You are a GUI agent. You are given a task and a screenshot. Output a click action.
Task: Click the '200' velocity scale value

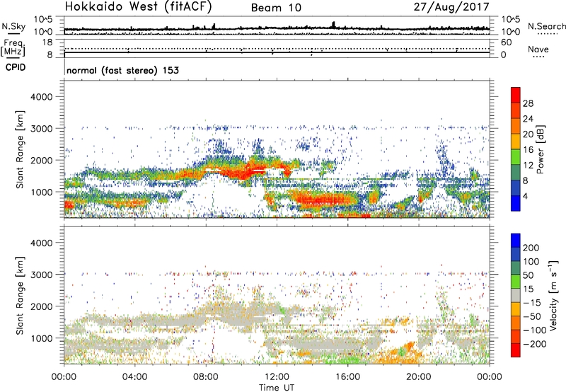(531, 248)
